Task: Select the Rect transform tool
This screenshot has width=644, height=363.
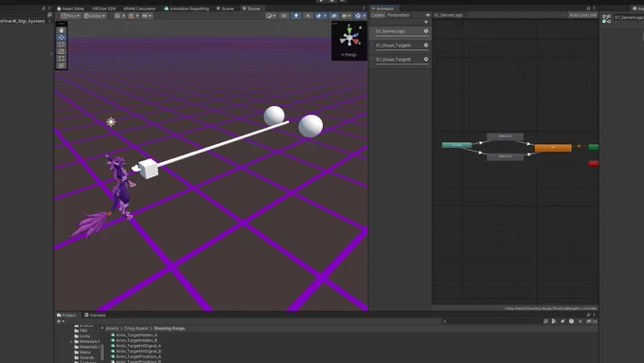Action: point(62,59)
